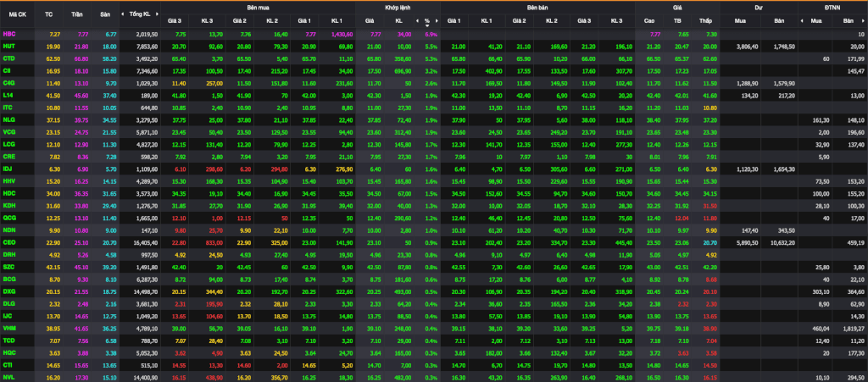Image resolution: width=868 pixels, height=382 pixels.
Task: Select the VCG ticker
Action: (8, 131)
